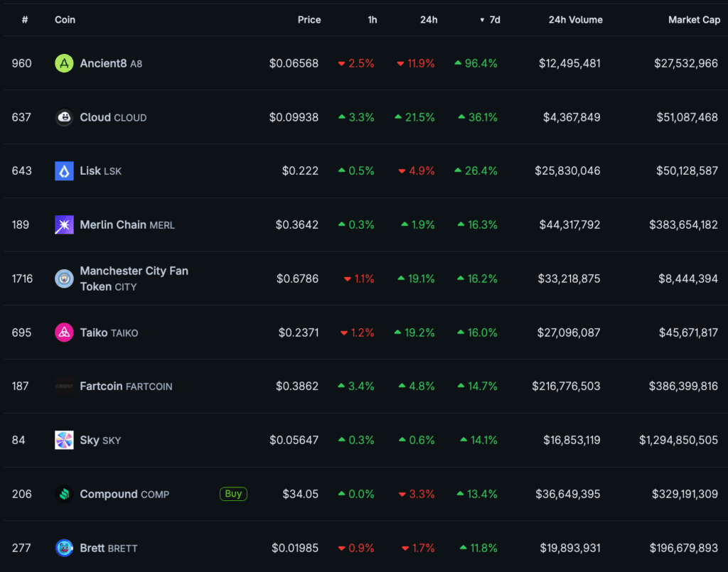Click the Brett coin avatar icon
Image resolution: width=728 pixels, height=572 pixels.
coord(64,548)
